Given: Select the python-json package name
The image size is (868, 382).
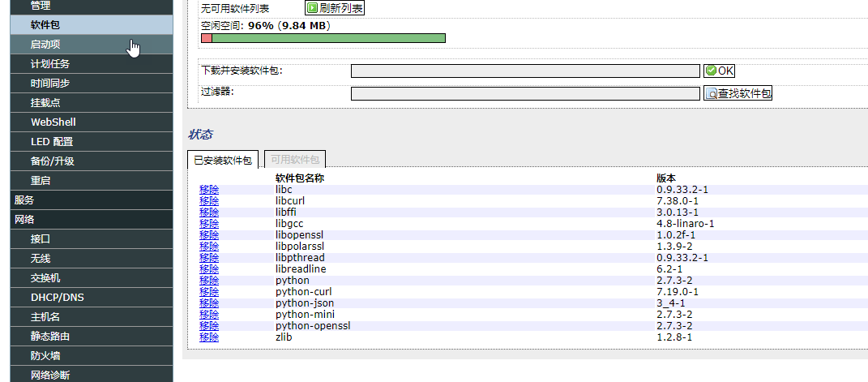Looking at the screenshot, I should click(x=305, y=303).
